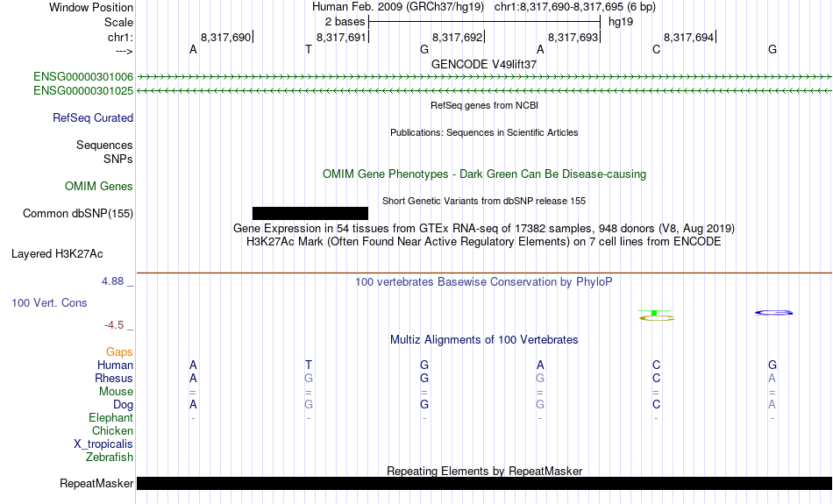Click base C in the chr1 ruler sequence

point(656,49)
